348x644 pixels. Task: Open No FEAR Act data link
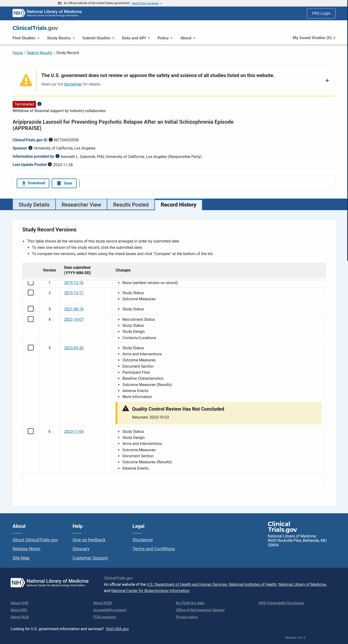point(190,603)
